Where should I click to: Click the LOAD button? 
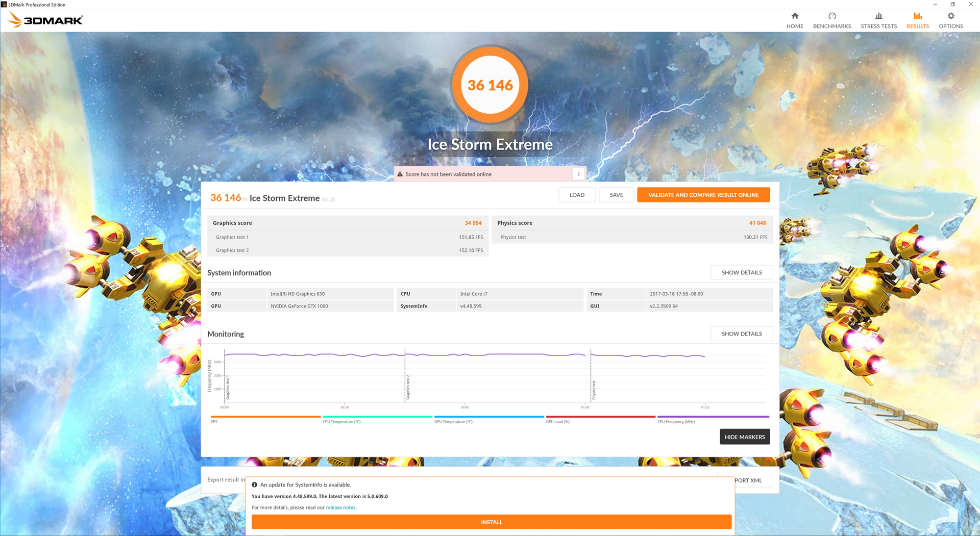(x=577, y=195)
